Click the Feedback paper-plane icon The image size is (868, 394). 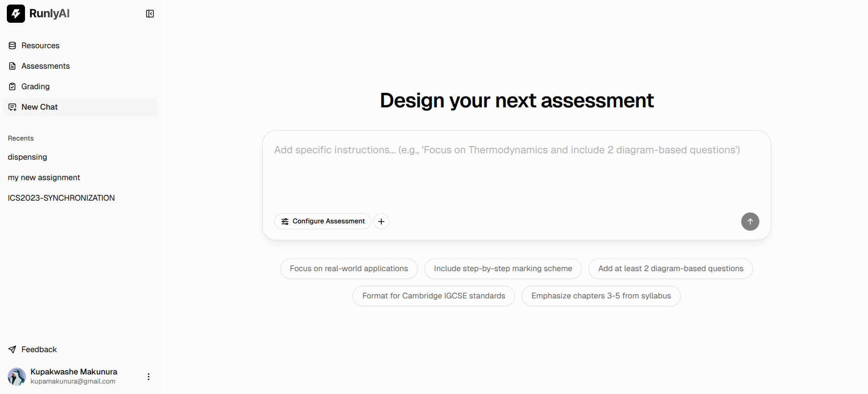coord(12,349)
